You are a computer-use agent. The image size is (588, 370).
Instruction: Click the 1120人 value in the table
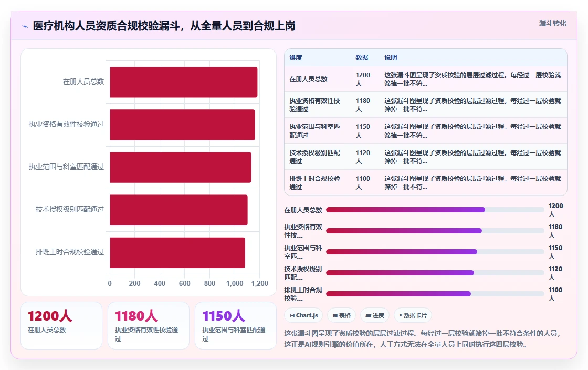pos(363,157)
